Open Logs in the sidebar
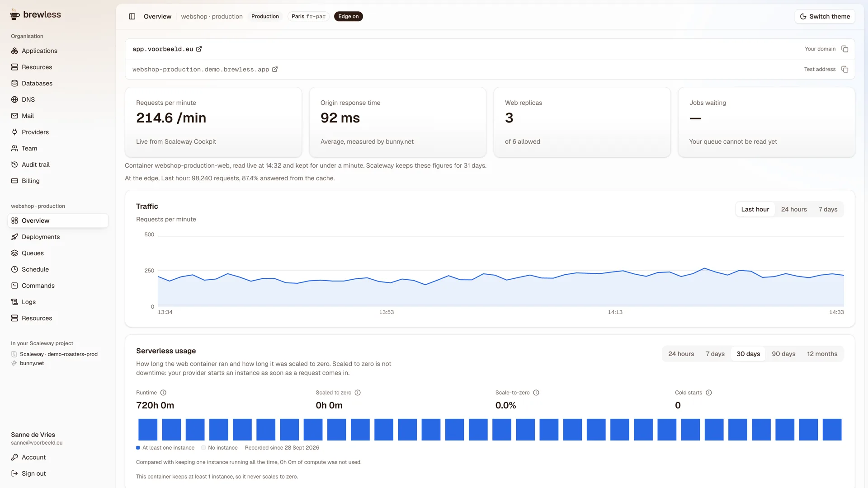Screen dimensions: 868x488 coord(58,302)
